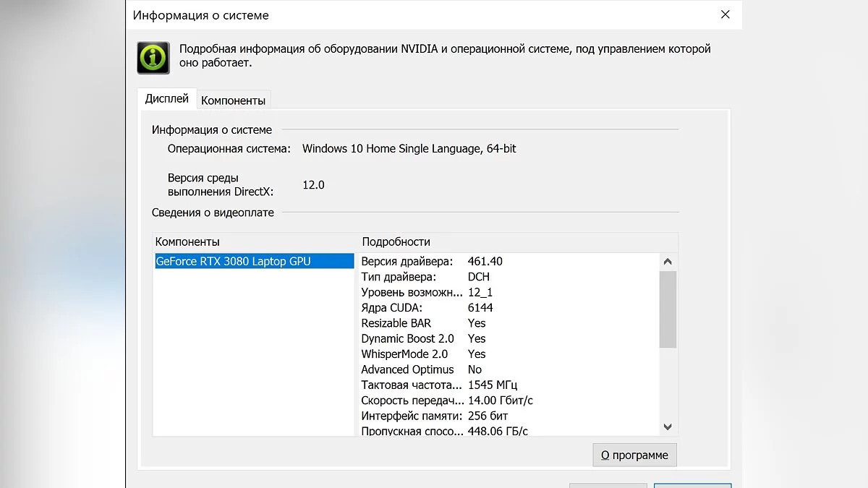Select the Дисплей tab
The width and height of the screenshot is (868, 488).
[166, 98]
